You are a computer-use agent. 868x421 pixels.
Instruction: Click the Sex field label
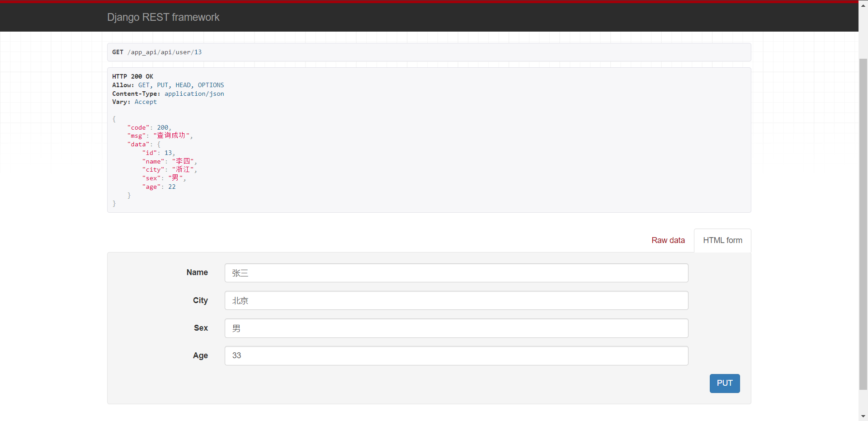click(x=201, y=328)
